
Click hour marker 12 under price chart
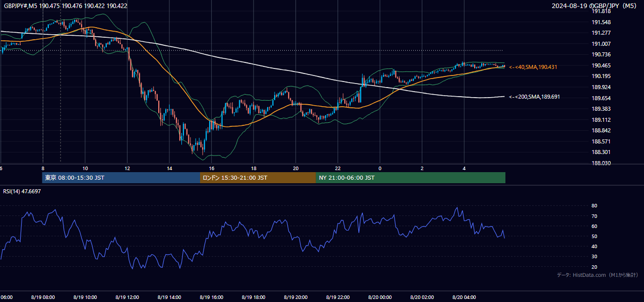pyautogui.click(x=127, y=169)
